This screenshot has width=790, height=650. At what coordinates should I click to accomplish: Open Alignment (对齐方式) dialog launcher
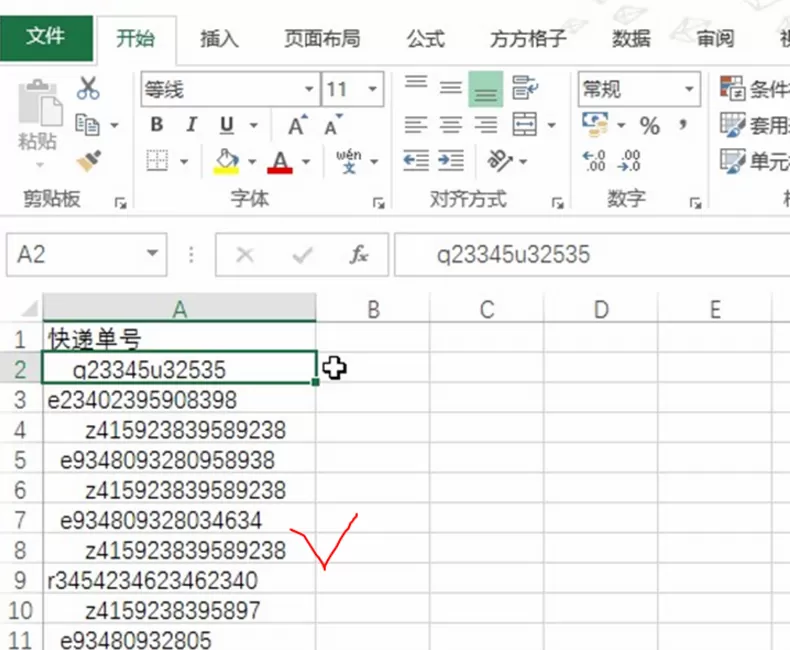(x=557, y=203)
